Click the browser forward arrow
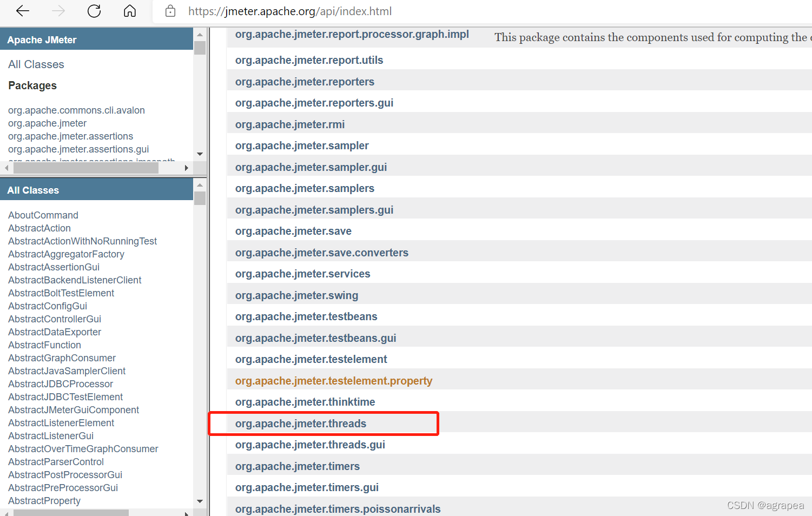The width and height of the screenshot is (812, 516). click(x=58, y=11)
